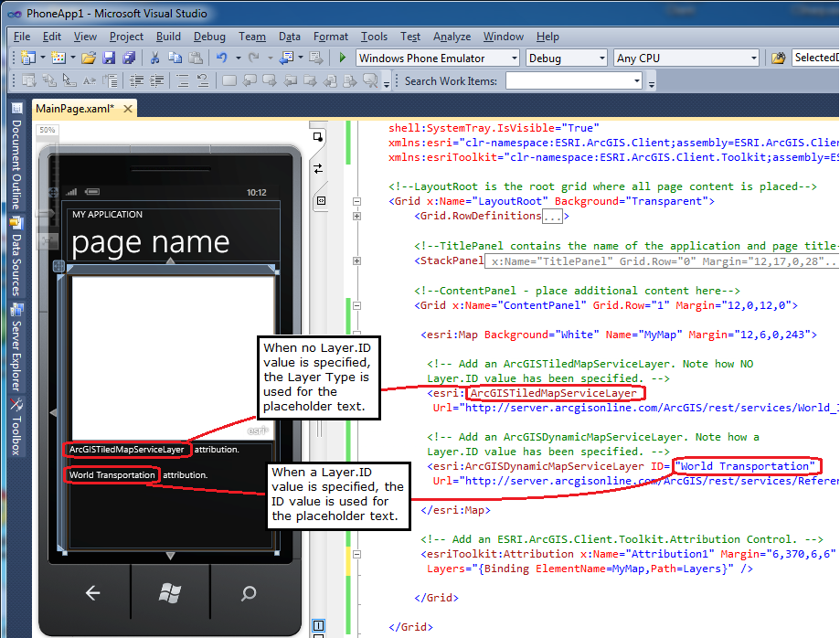The height and width of the screenshot is (638, 840).
Task: Click the Layers binding line in the XAML
Action: (x=590, y=569)
